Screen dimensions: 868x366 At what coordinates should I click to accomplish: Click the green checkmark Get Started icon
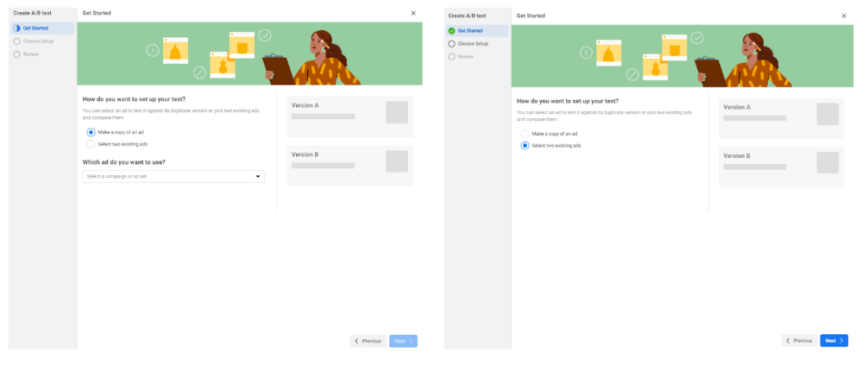[451, 30]
